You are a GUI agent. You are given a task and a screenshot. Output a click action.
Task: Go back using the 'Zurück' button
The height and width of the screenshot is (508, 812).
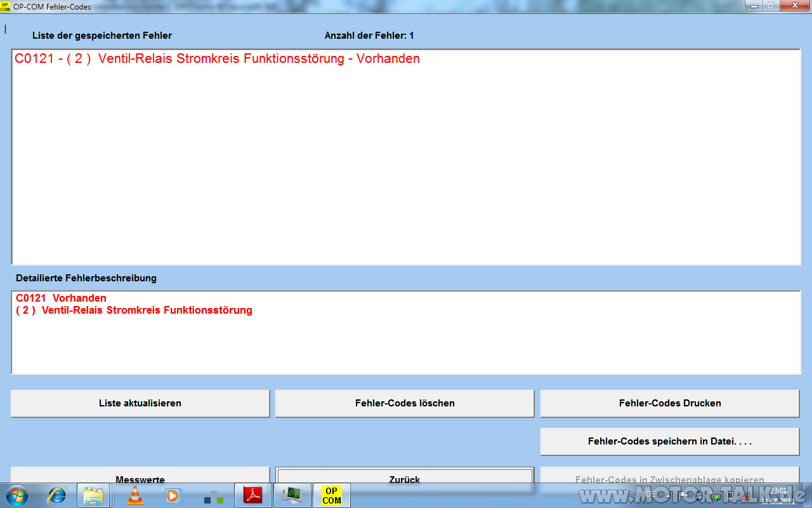405,476
